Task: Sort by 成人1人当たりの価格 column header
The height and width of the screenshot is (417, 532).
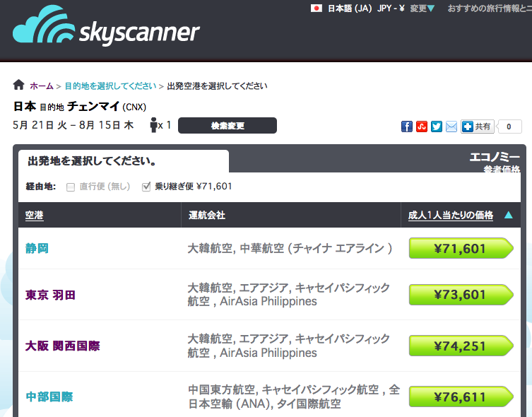Action: coord(451,215)
